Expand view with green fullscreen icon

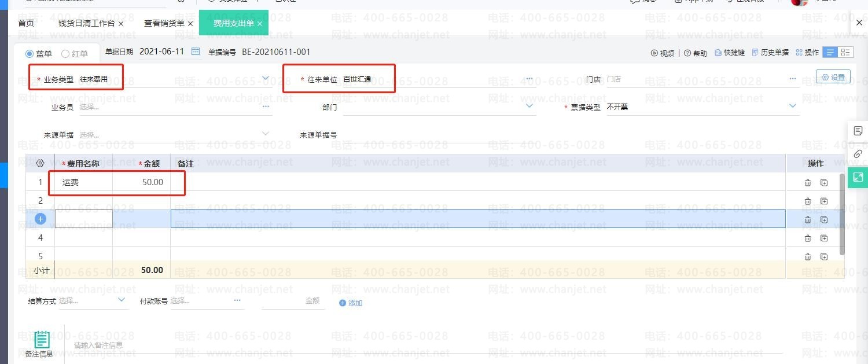pos(858,177)
